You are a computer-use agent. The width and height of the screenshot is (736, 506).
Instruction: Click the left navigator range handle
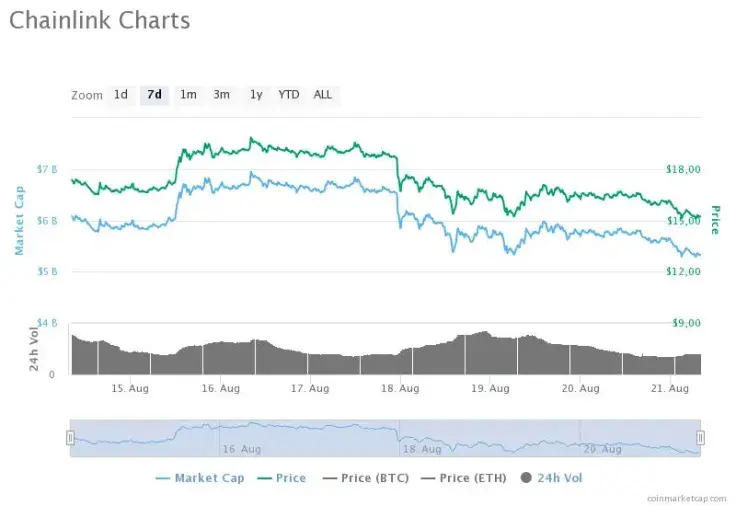click(x=70, y=437)
